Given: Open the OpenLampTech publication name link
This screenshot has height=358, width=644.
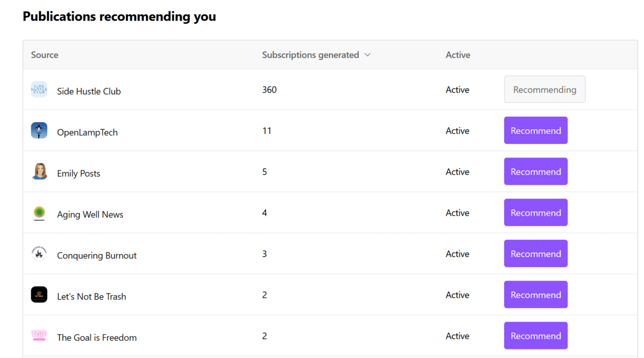Looking at the screenshot, I should (x=88, y=133).
